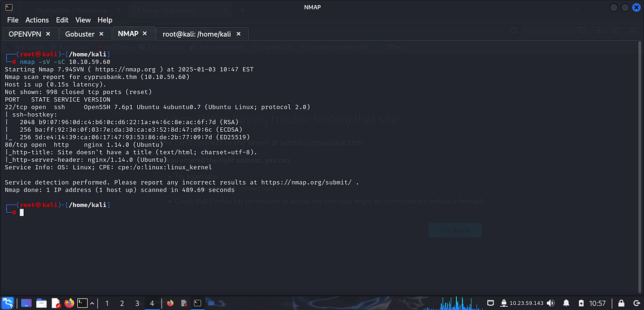Click the show desktop launcher in taskbar
Image resolution: width=644 pixels, height=310 pixels.
[x=26, y=303]
